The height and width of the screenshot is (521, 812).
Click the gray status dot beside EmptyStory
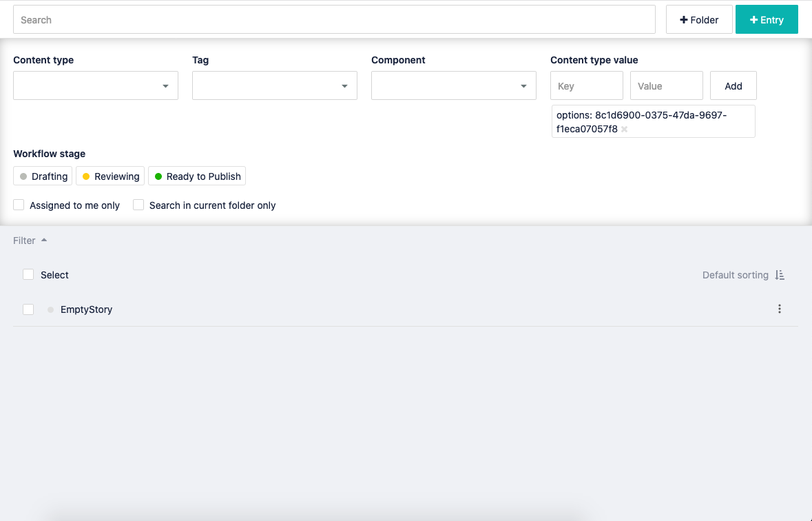(50, 309)
